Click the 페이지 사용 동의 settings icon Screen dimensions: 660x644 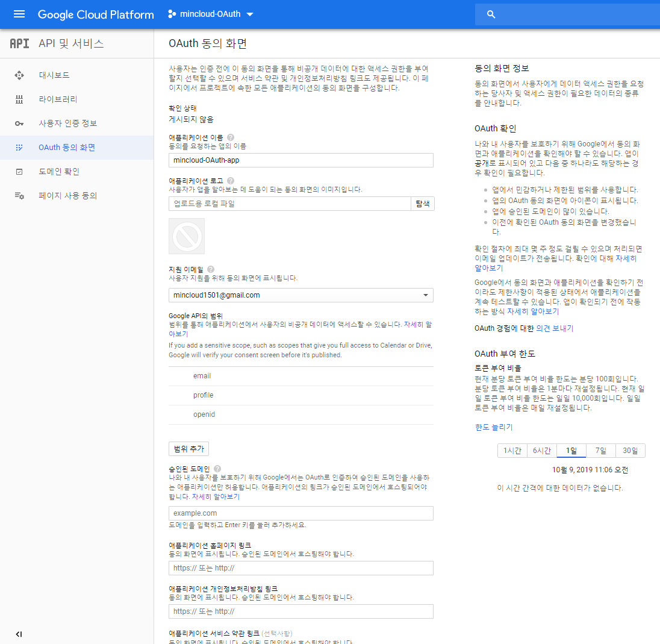pyautogui.click(x=19, y=195)
